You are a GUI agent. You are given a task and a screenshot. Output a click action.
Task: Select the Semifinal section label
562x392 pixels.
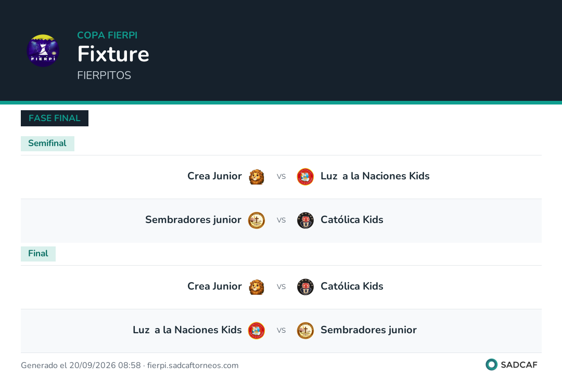pyautogui.click(x=47, y=143)
